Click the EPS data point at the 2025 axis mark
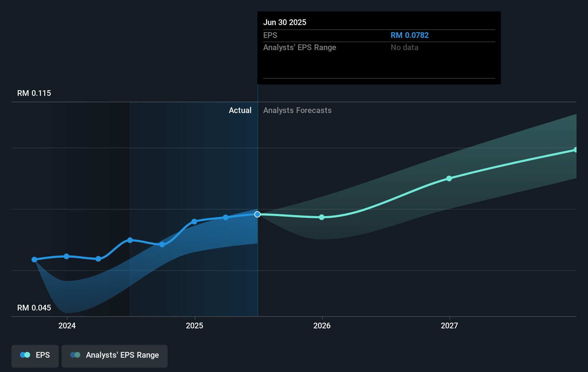Viewport: 588px width, 372px height. [x=194, y=222]
